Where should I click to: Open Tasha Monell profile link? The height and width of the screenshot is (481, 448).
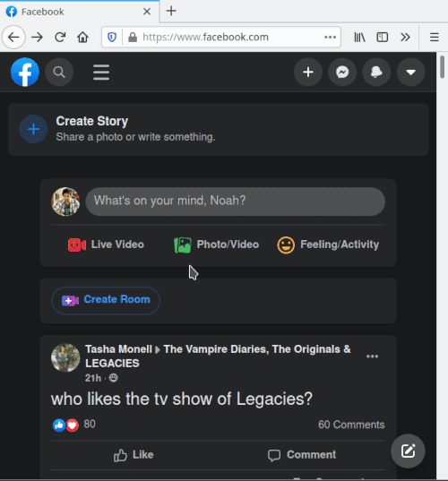[x=118, y=349]
